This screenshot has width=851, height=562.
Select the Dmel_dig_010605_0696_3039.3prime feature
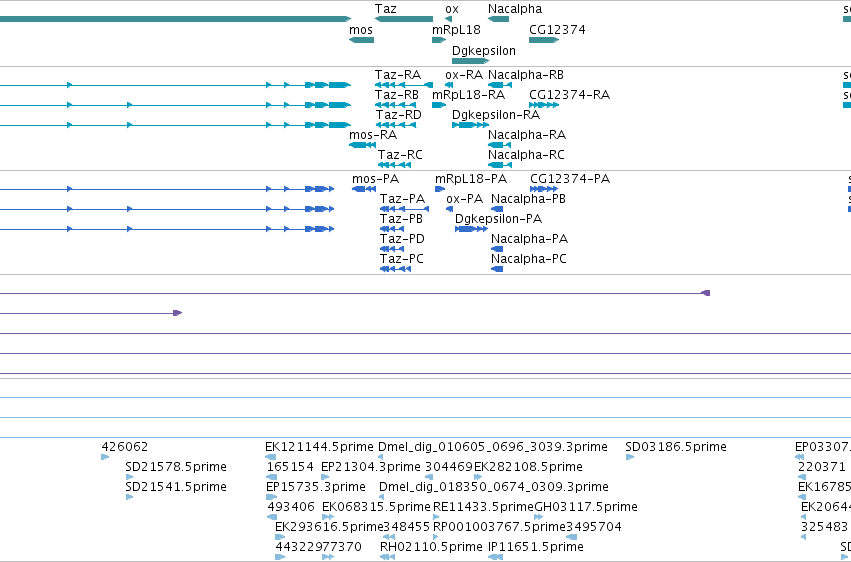(493, 447)
